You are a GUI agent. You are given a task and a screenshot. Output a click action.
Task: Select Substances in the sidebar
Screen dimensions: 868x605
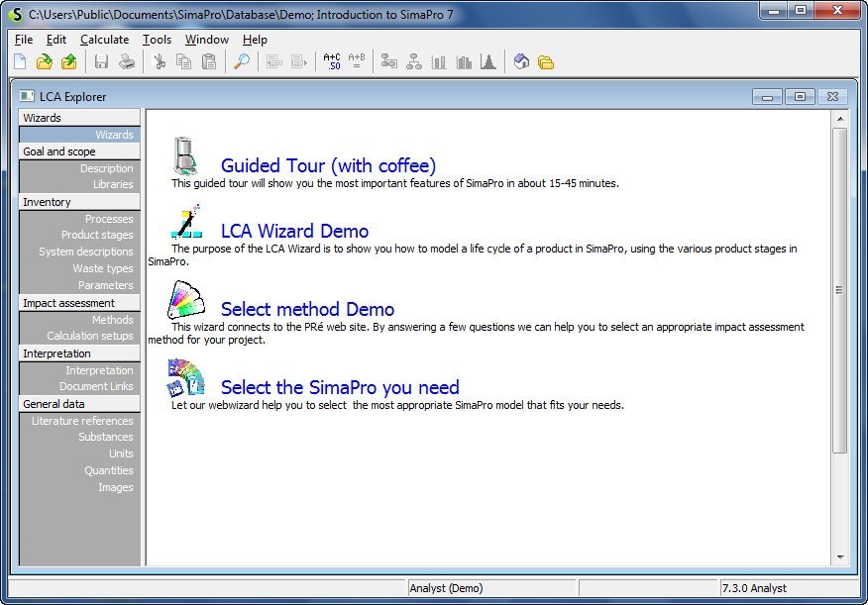coord(105,437)
